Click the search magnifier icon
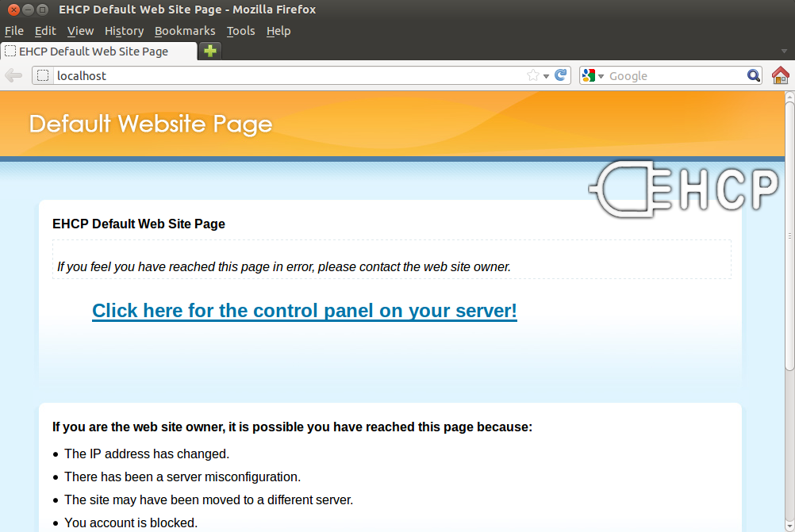This screenshot has width=795, height=532. 754,75
